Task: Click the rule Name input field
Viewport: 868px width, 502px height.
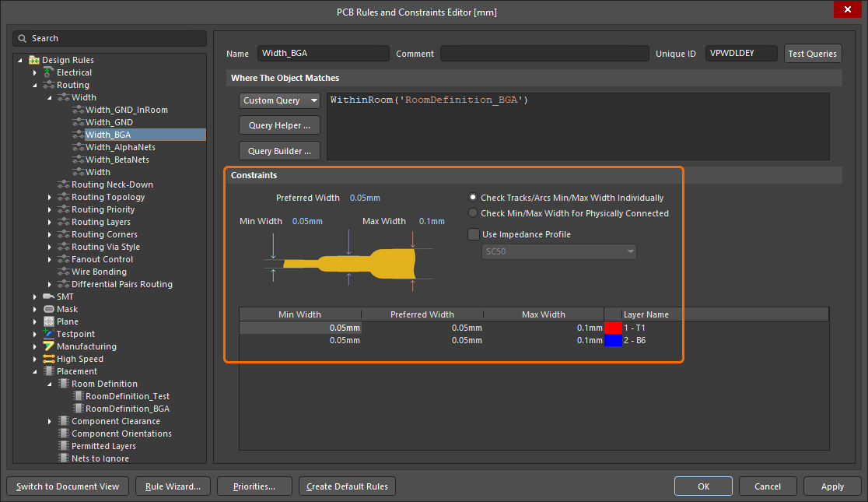Action: click(x=324, y=53)
